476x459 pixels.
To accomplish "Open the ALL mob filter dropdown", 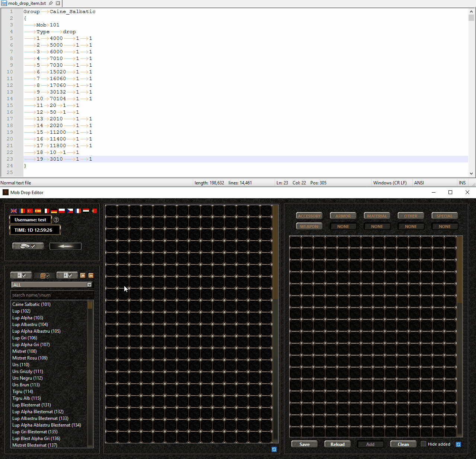I will (x=52, y=285).
